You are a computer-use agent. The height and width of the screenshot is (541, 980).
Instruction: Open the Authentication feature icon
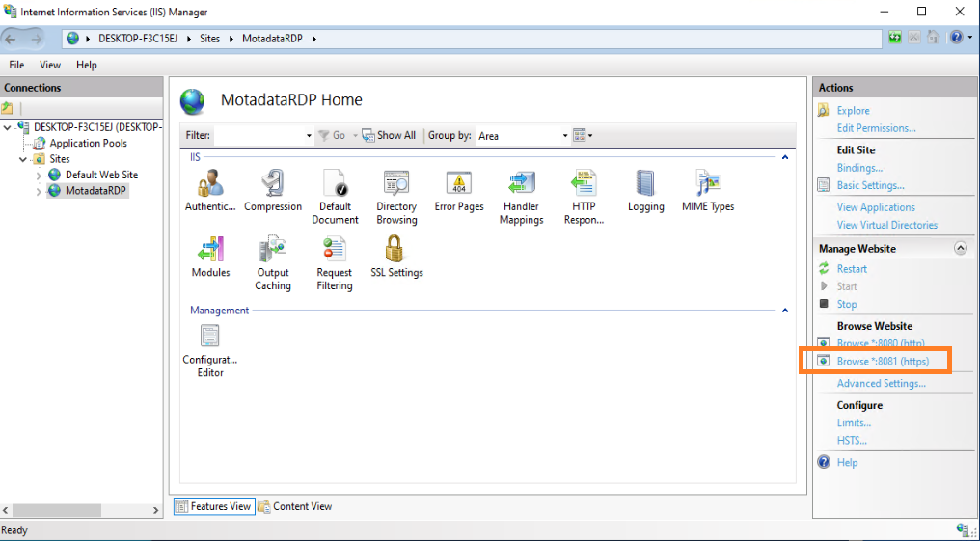210,183
